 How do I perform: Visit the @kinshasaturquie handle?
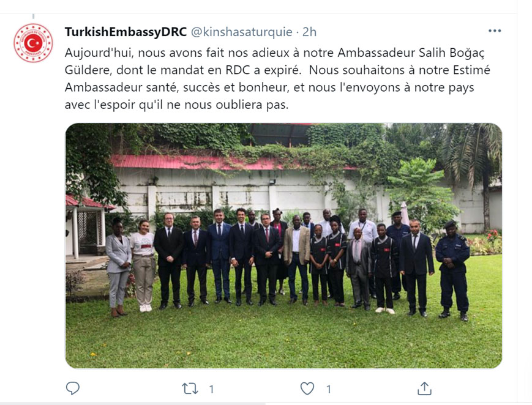coord(242,32)
